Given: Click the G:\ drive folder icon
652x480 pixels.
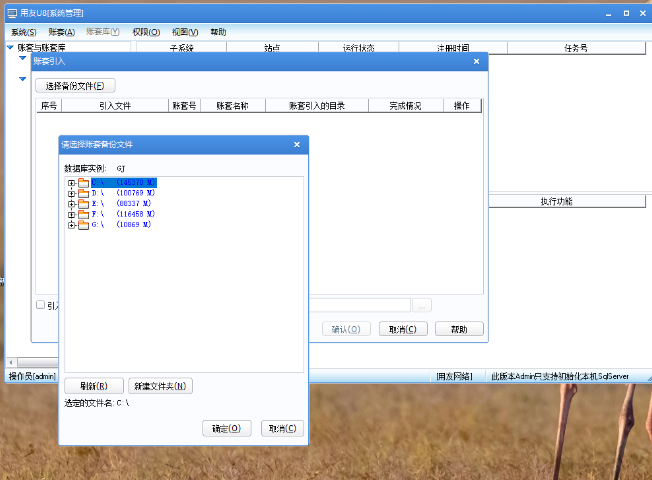Looking at the screenshot, I should pyautogui.click(x=84, y=225).
